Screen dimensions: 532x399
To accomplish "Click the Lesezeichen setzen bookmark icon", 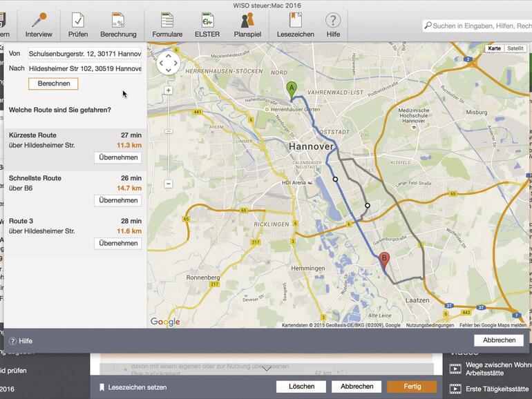I will (x=102, y=387).
